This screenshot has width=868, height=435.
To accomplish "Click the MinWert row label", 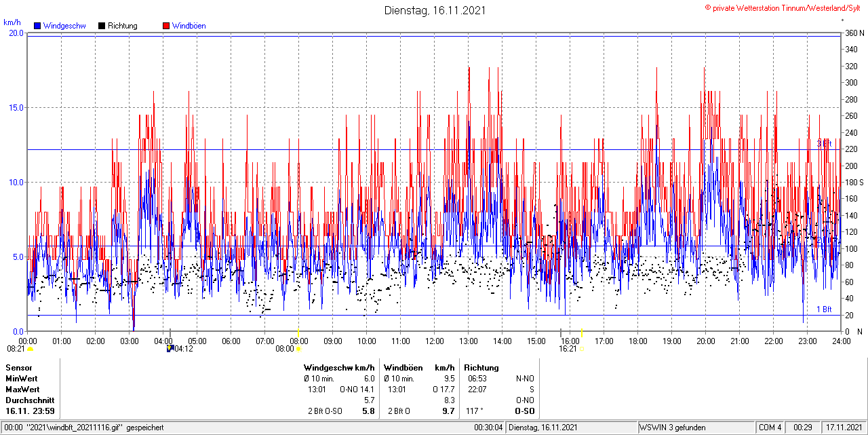I will click(22, 379).
